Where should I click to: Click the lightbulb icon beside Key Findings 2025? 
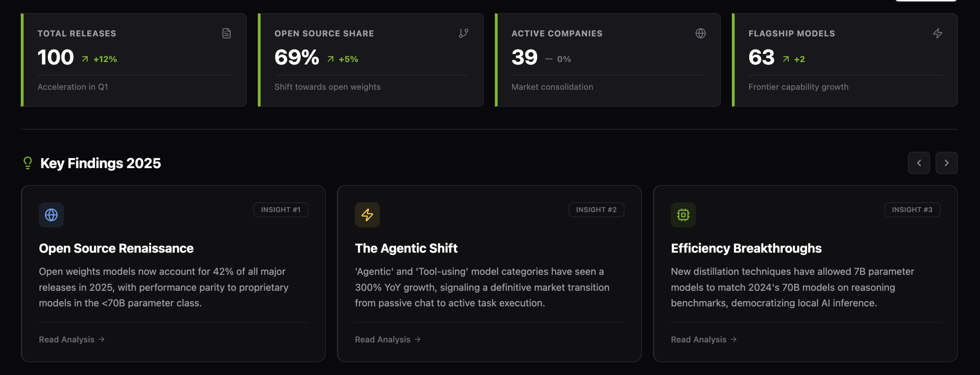(28, 163)
